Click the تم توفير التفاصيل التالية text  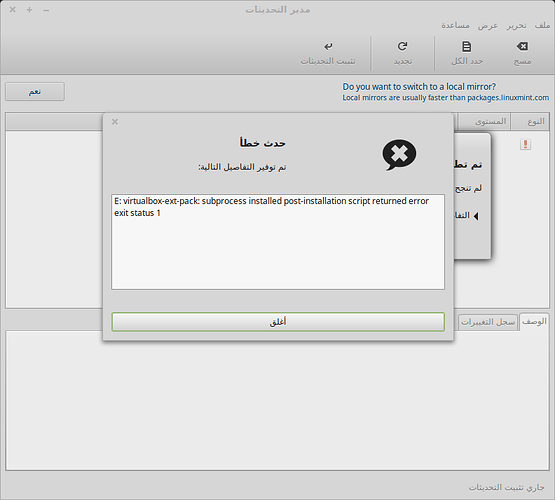242,167
